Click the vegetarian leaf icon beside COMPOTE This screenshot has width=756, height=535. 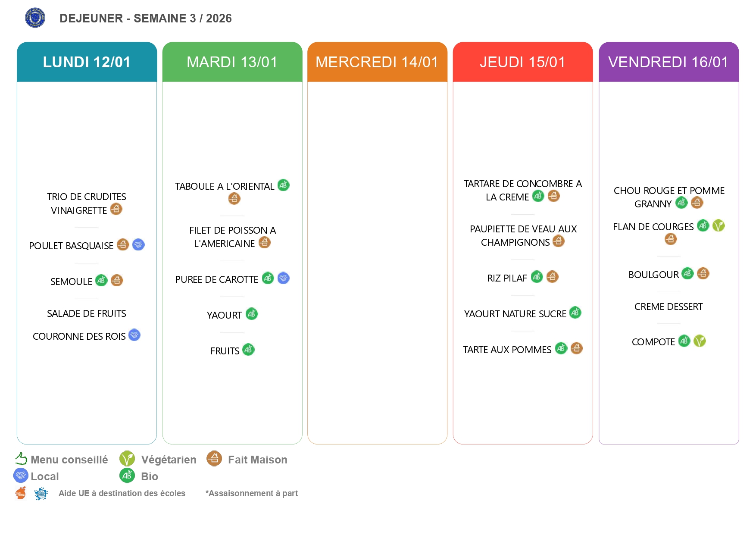700,341
